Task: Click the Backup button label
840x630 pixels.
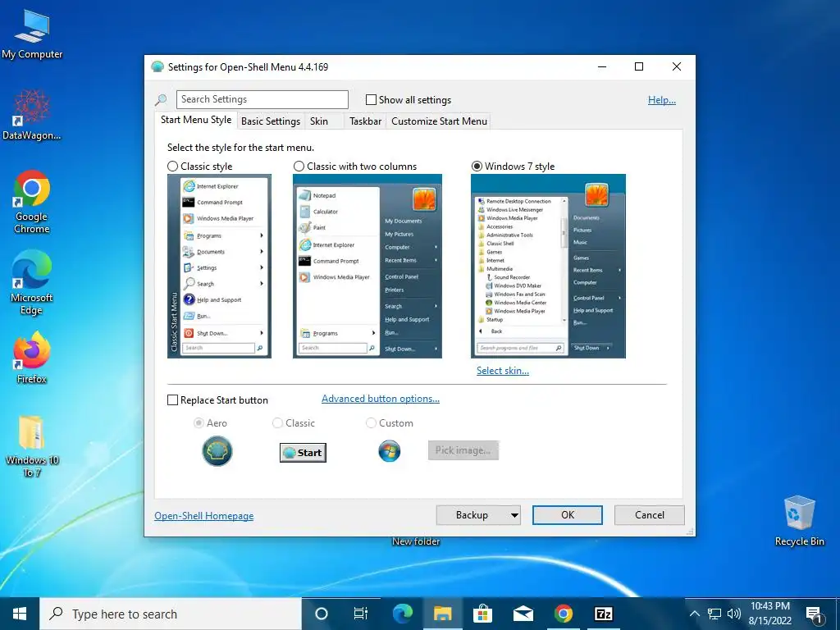Action: (x=472, y=515)
